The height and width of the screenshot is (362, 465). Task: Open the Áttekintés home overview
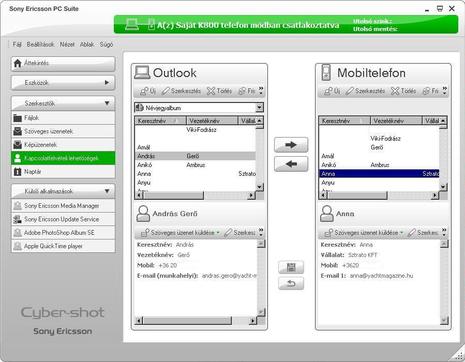[x=63, y=63]
